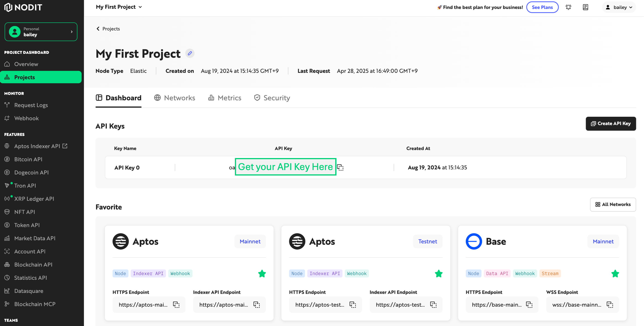Viewport: 644px width, 326px height.
Task: Click the See Plans button
Action: tap(542, 7)
